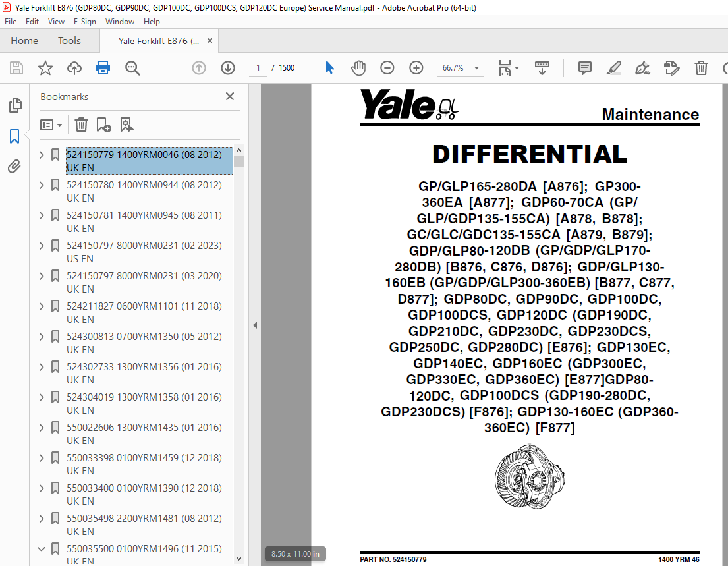This screenshot has height=566, width=728.
Task: Add a new bookmark
Action: pos(103,125)
